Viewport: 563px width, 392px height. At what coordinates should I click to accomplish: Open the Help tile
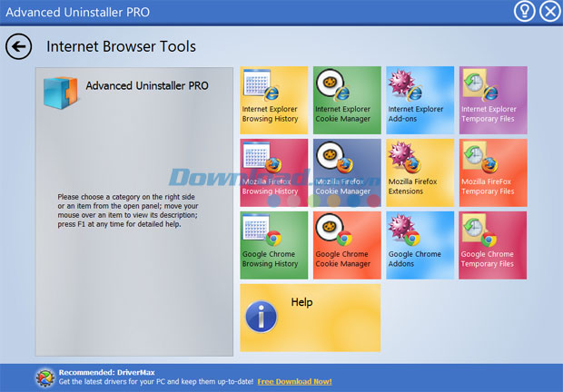(311, 318)
